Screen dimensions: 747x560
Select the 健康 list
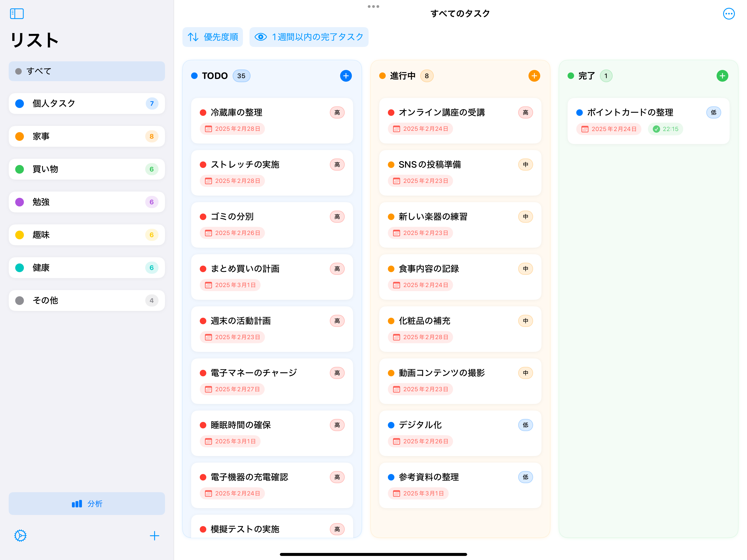[87, 268]
